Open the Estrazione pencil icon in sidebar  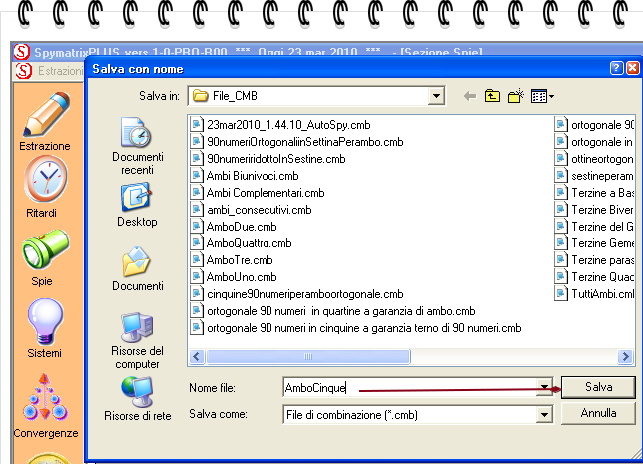[x=46, y=114]
